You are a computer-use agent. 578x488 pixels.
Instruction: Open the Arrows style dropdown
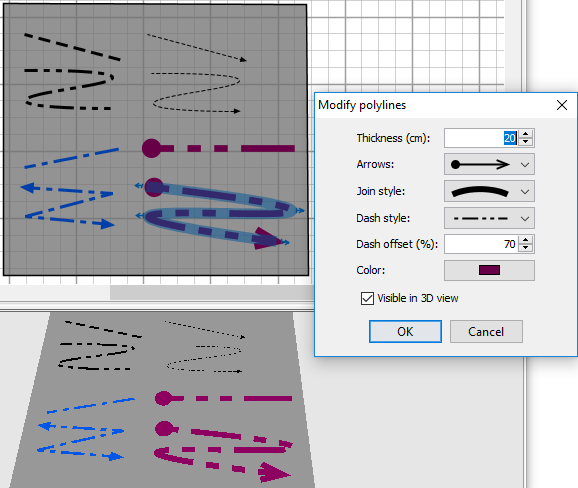pos(489,164)
